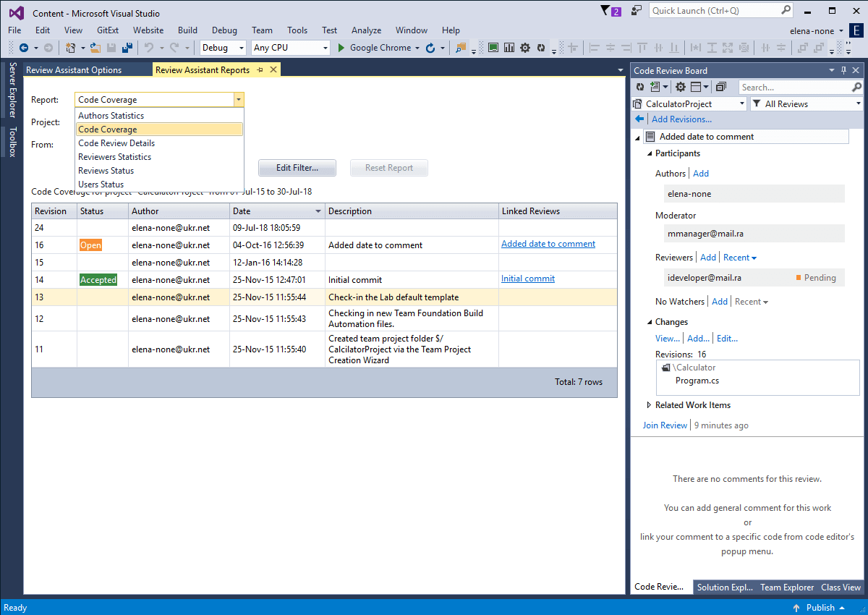Screen dimensions: 868x615
Task: Click the bar chart reports icon in main toolbar
Action: pyautogui.click(x=509, y=48)
